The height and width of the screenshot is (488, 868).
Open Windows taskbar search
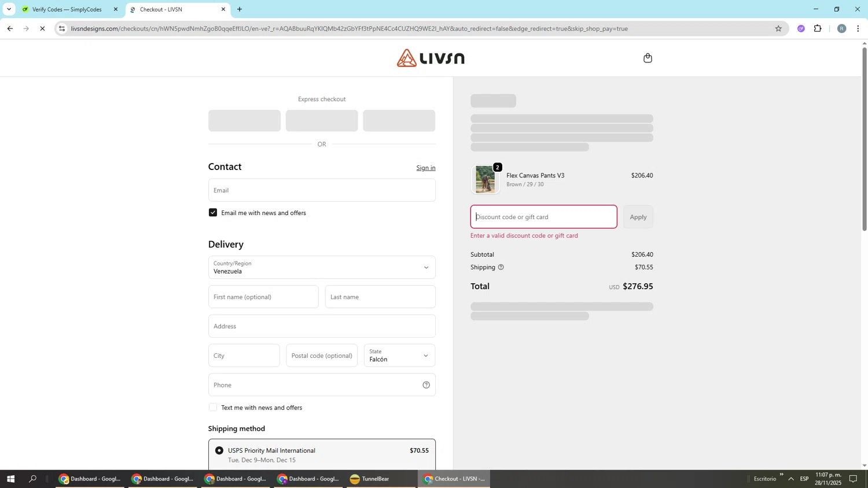pyautogui.click(x=33, y=479)
